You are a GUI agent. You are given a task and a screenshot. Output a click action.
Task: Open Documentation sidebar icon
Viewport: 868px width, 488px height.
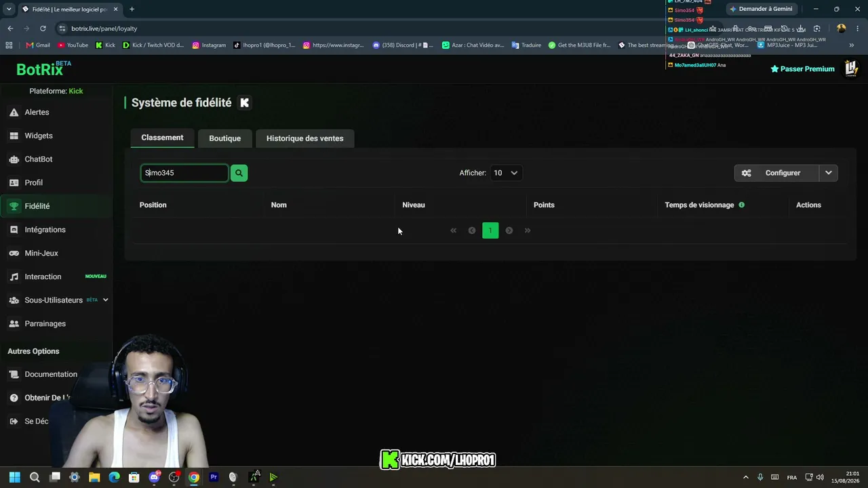click(14, 374)
